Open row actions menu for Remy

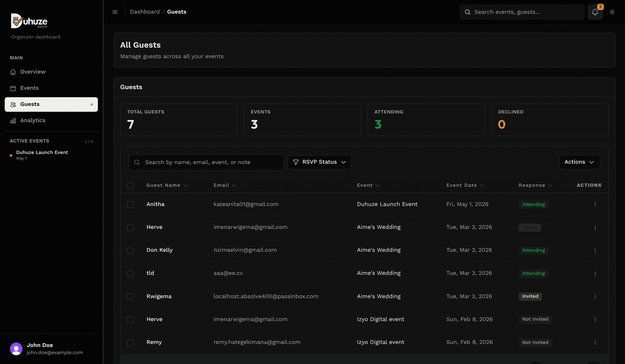pyautogui.click(x=595, y=343)
